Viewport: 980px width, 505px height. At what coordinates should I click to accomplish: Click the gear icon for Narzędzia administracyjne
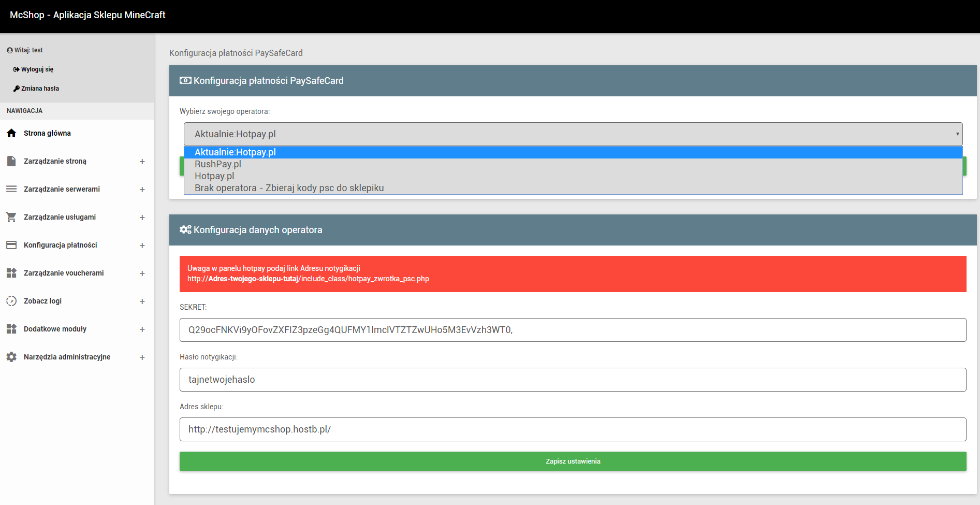(x=11, y=357)
